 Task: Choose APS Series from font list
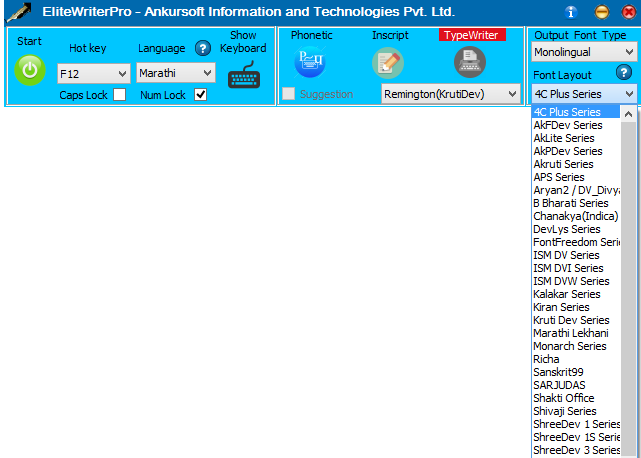tap(576, 177)
